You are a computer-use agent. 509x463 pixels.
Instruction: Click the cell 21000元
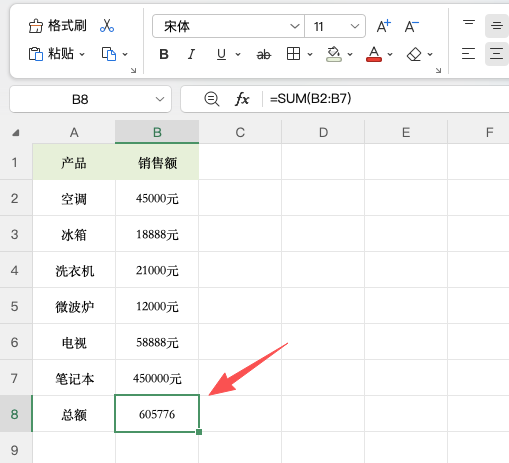click(157, 270)
